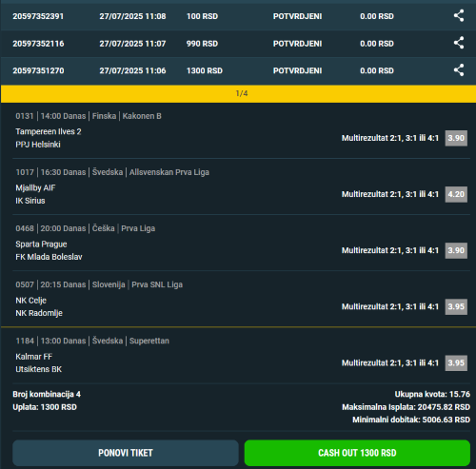This screenshot has height=469, width=476.
Task: Share ticket 20597352116
Action: (459, 43)
